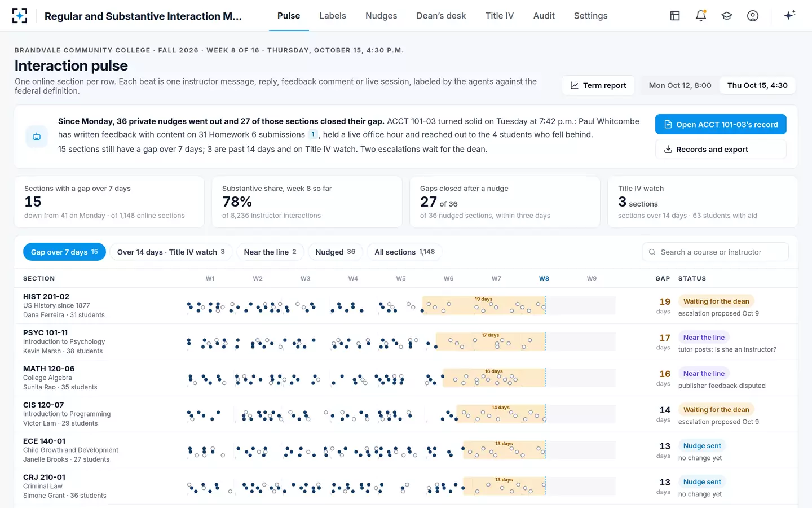Screen dimensions: 812x508
Task: Click the 17 days gap band for PSYC 101-11
Action: (491, 341)
